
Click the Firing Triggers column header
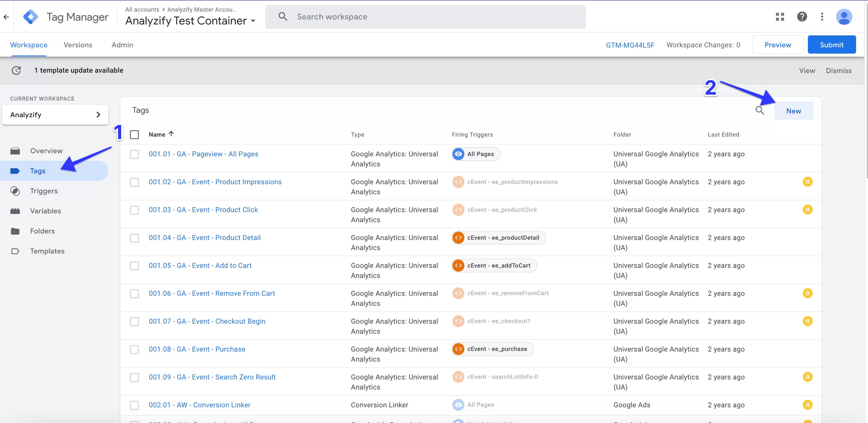pyautogui.click(x=472, y=135)
